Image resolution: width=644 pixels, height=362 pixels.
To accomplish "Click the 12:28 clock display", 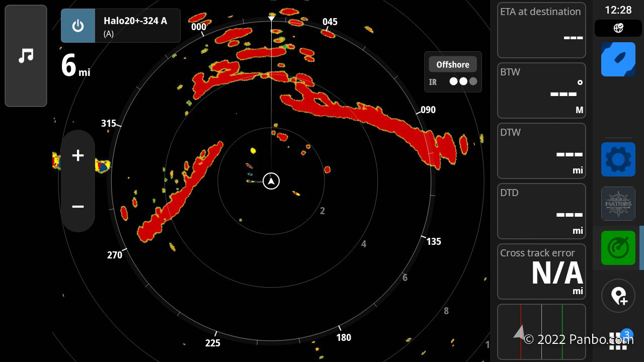I will click(618, 10).
